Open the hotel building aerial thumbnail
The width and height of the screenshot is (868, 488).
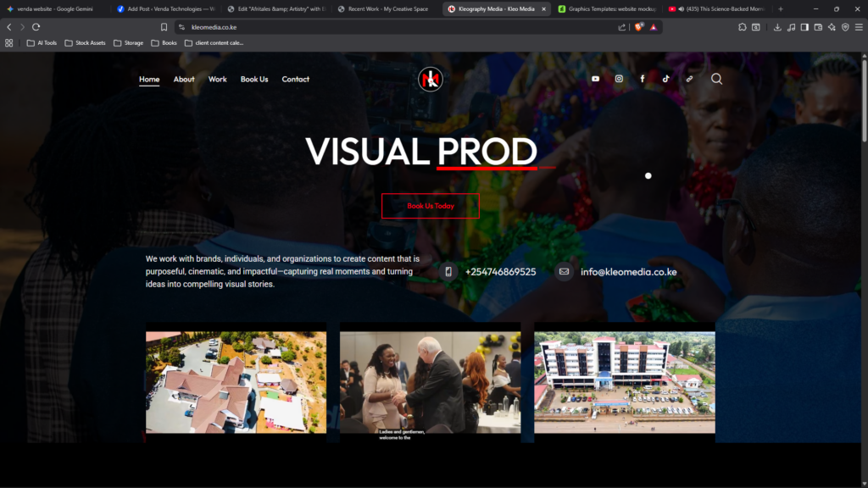coord(625,382)
